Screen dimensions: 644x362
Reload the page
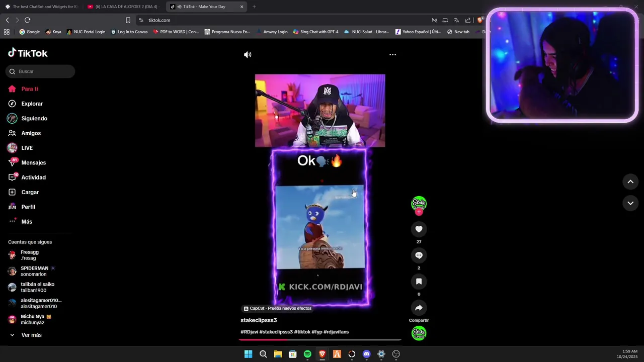coord(27,20)
